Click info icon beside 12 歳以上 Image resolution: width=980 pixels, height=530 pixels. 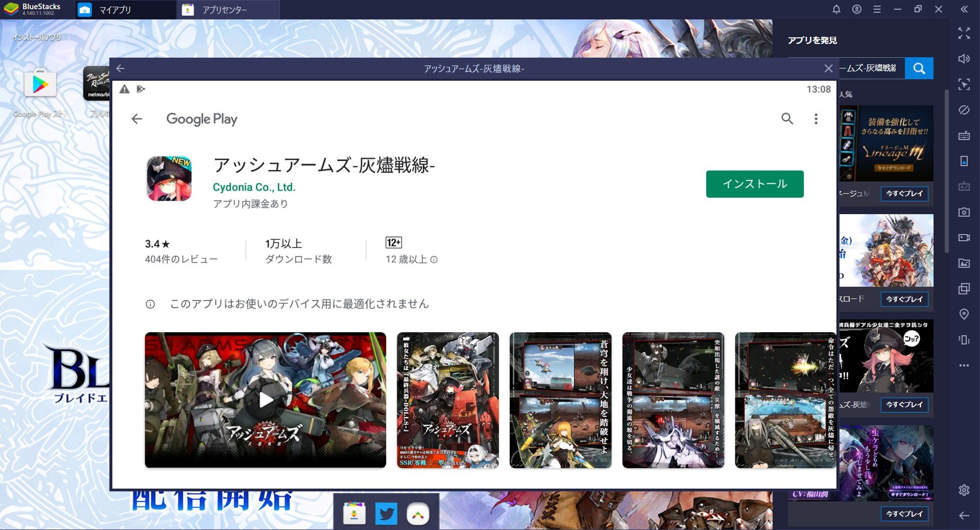(x=434, y=260)
